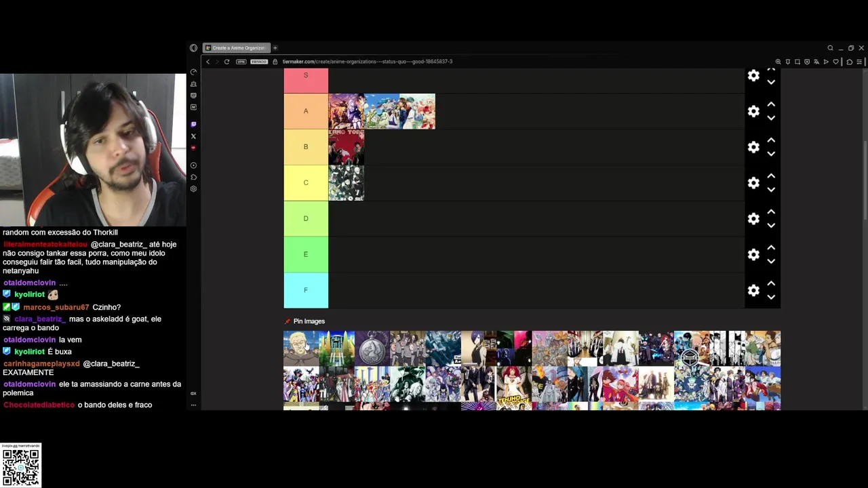
Task: Open sidebar settings gear icon
Action: point(193,189)
